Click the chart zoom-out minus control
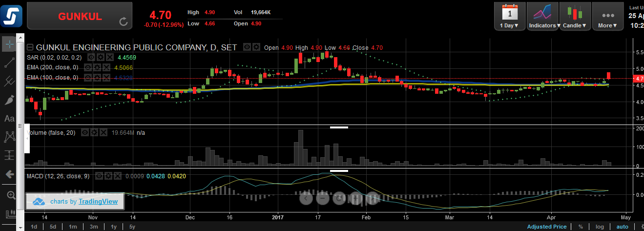644x231 pixels. pos(322,198)
